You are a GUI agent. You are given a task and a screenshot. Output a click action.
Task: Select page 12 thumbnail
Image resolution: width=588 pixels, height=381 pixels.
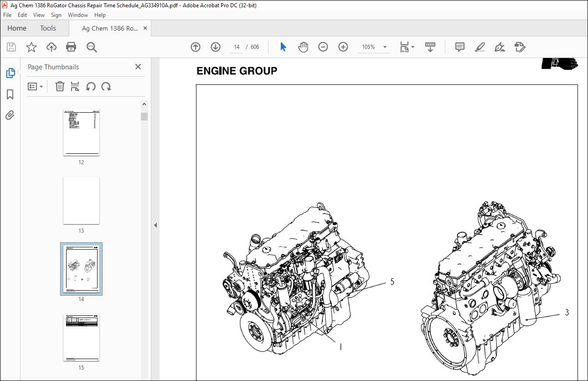tap(81, 132)
